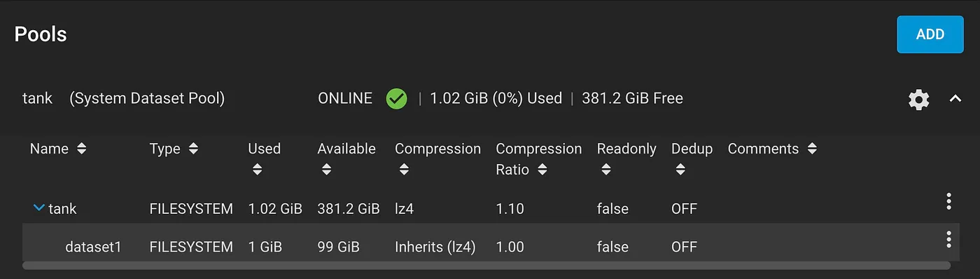Sort datasets by Name column
Screen dimensions: 980x279
point(81,149)
